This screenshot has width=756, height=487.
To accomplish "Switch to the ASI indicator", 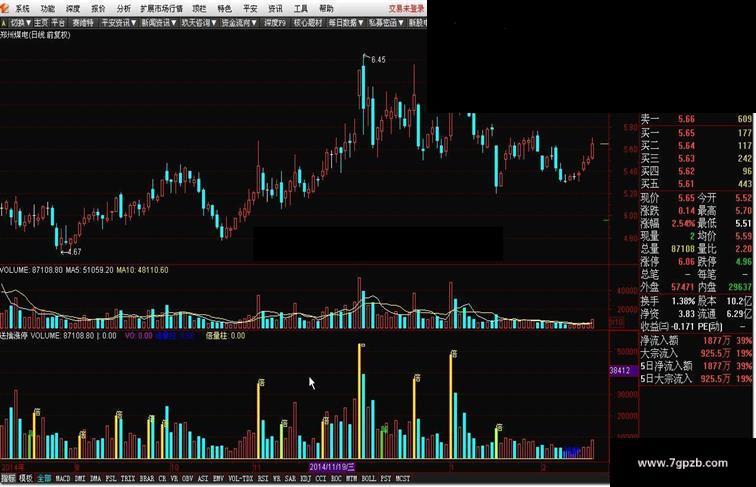I will coord(203,478).
